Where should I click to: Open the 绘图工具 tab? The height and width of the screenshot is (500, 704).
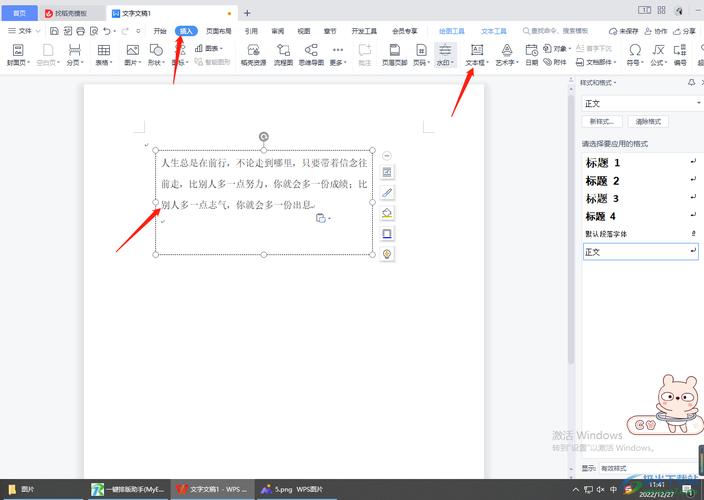click(452, 31)
